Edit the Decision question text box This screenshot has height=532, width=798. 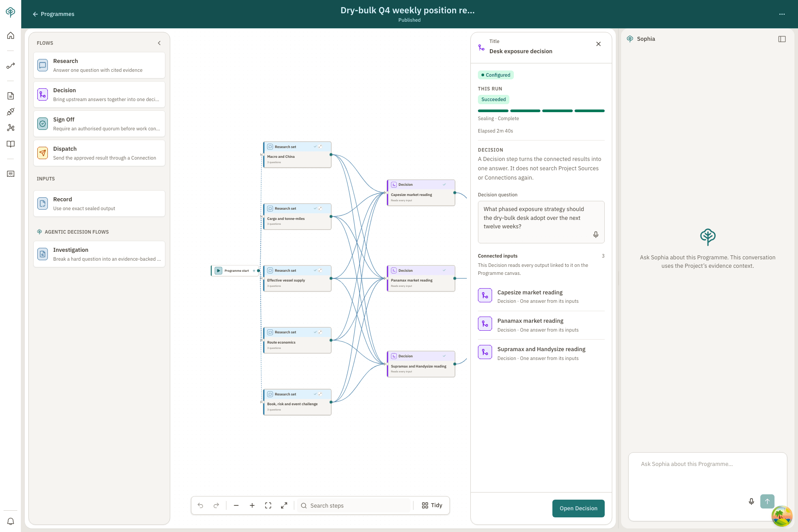pos(541,222)
